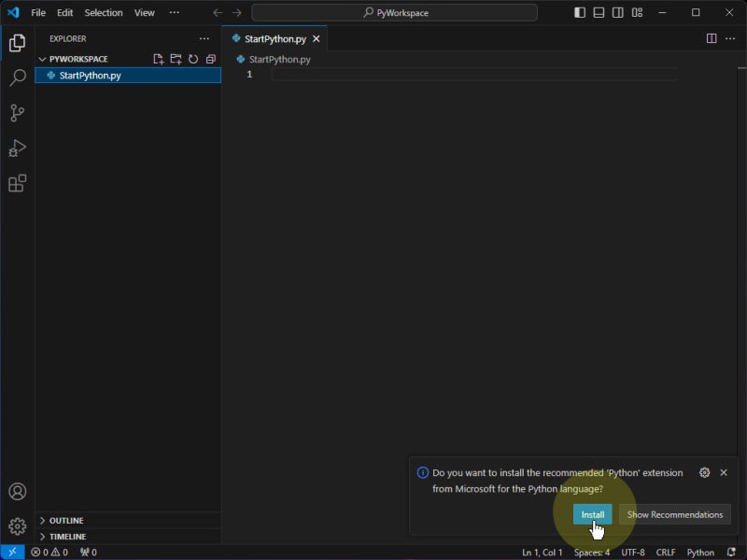
Task: Refresh the Explorer file tree
Action: click(x=193, y=59)
